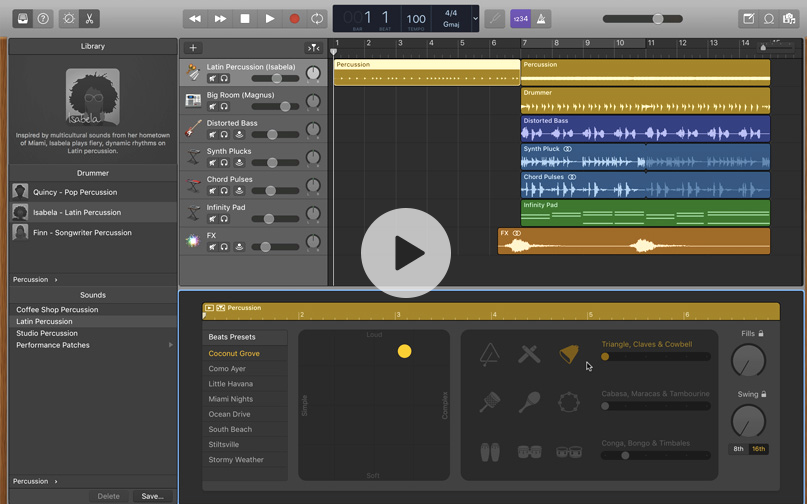Image resolution: width=807 pixels, height=504 pixels.
Task: Select the maracas instrument icon
Action: (529, 403)
